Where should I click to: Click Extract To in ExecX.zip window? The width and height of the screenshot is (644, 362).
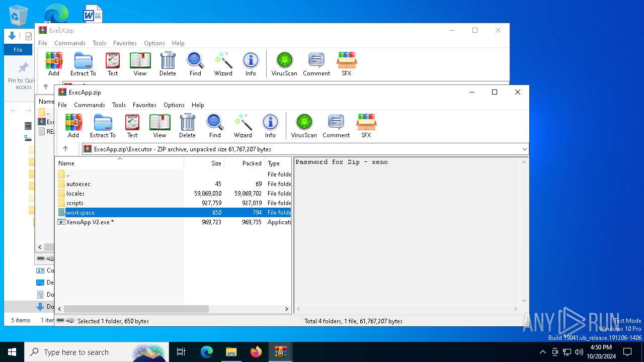coord(83,64)
